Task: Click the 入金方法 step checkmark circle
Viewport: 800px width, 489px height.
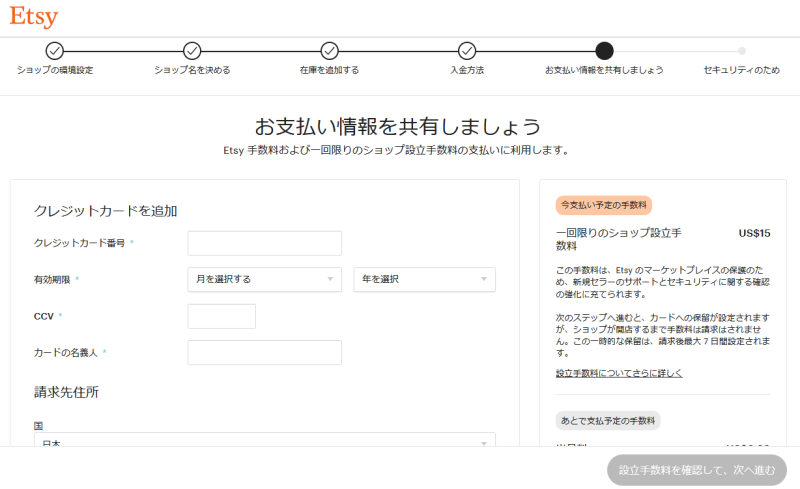Action: (x=467, y=51)
